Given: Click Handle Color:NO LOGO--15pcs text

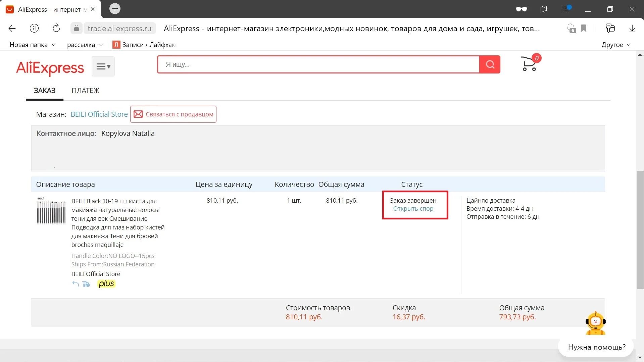Looking at the screenshot, I should [x=113, y=256].
